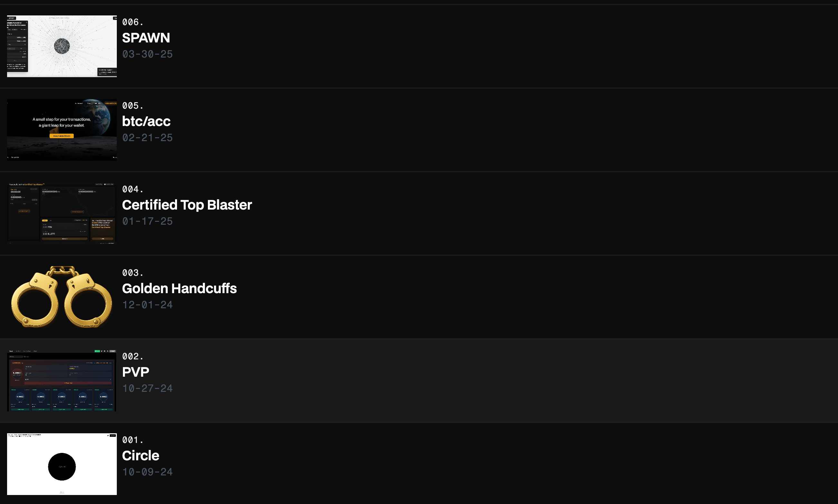
Task: Click the 02-21-25 date under btc/acc
Action: pyautogui.click(x=147, y=138)
